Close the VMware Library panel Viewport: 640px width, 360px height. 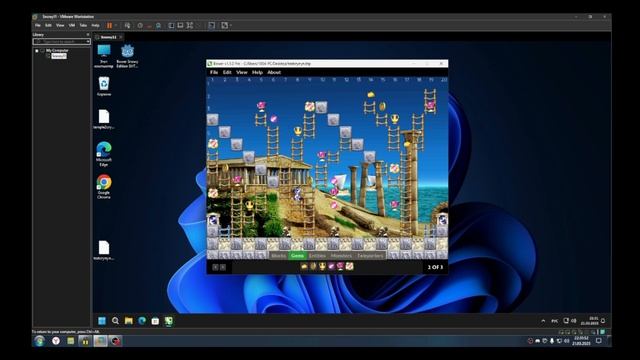click(x=88, y=35)
